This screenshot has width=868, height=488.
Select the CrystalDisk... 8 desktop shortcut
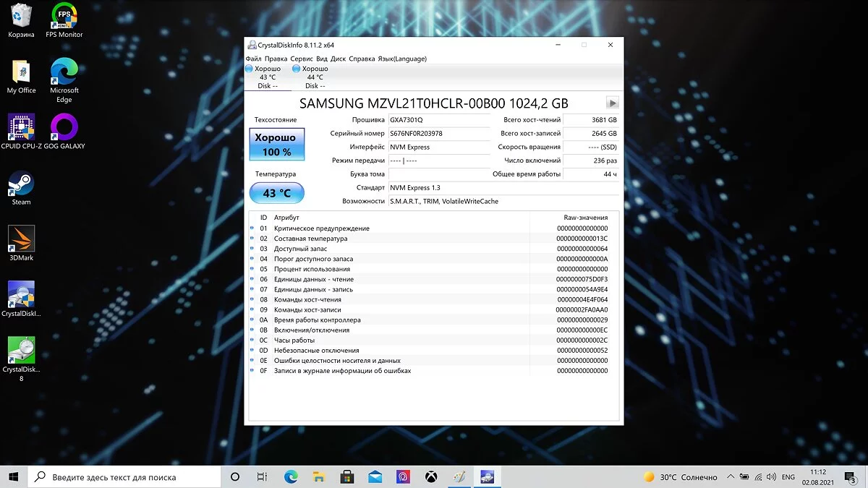pos(21,359)
